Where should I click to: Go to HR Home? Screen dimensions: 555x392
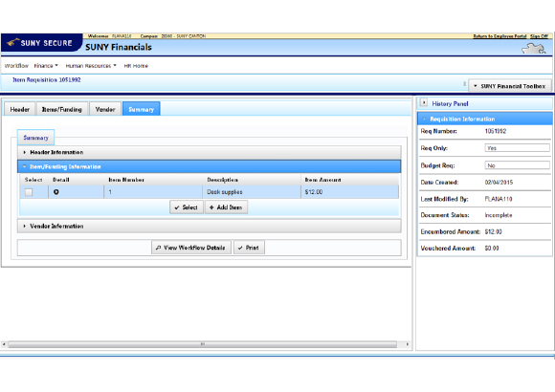(136, 66)
